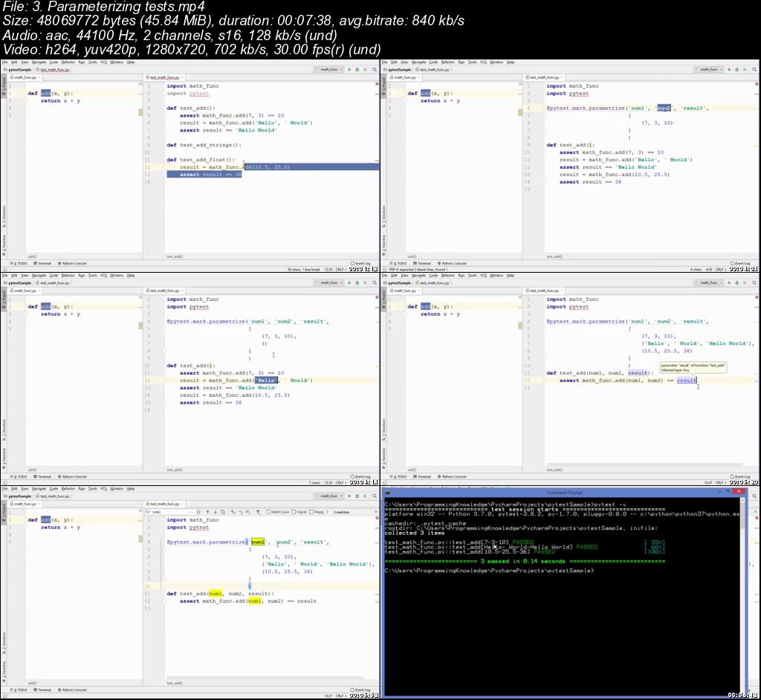Viewport: 761px width, 700px height.
Task: Click Search Everywhere magnifier in middle-right frame
Action: 754,282
